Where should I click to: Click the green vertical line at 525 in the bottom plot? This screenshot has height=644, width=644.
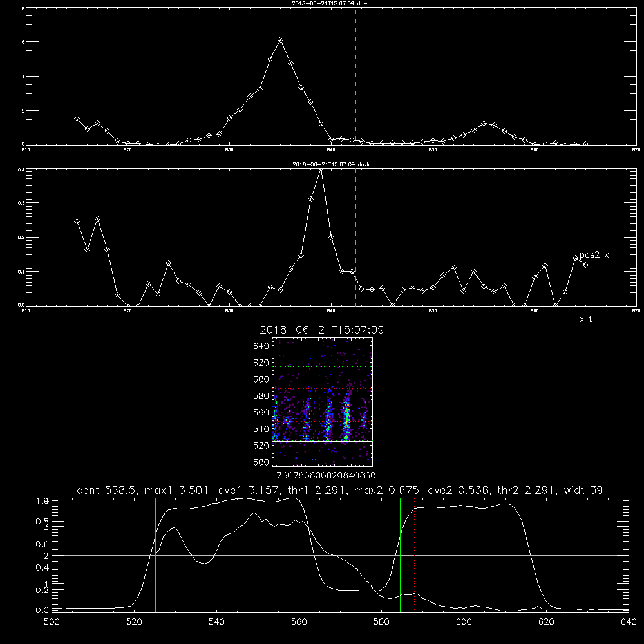pyautogui.click(x=155, y=555)
